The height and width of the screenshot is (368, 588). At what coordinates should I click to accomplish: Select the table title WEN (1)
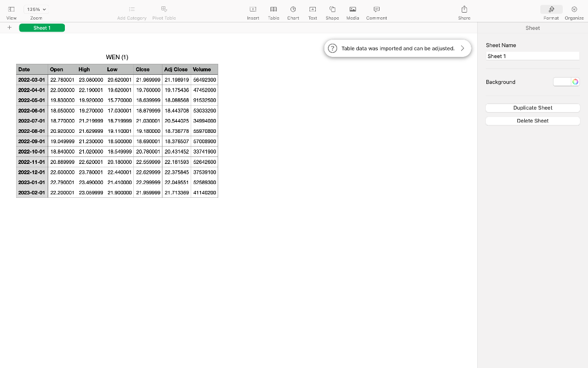click(117, 57)
